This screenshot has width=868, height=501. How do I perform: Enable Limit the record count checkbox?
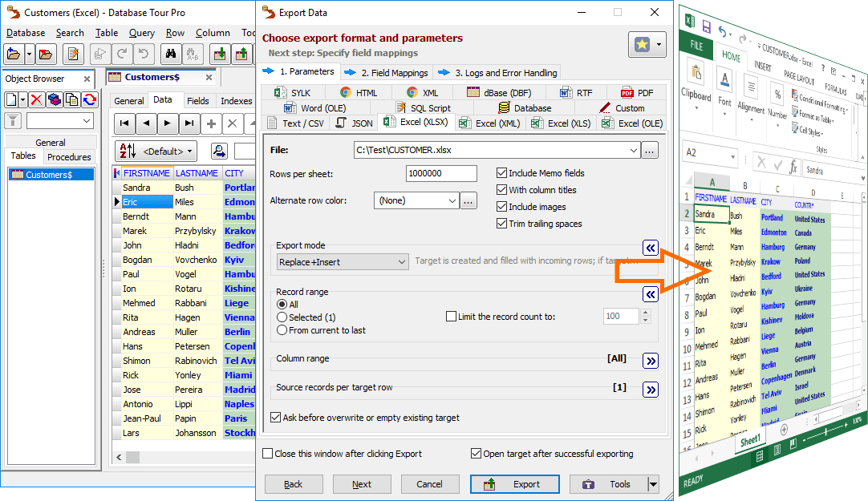click(452, 317)
